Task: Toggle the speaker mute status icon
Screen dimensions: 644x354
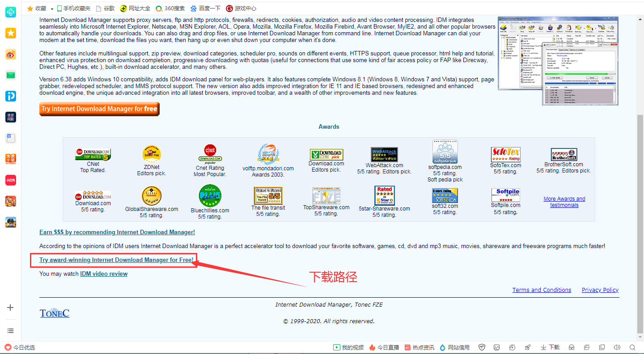Action: coord(617,347)
